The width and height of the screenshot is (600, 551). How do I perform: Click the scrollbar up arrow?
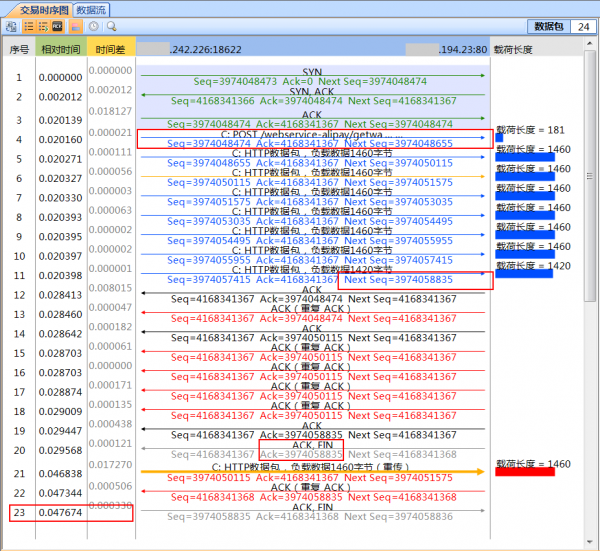tap(590, 44)
